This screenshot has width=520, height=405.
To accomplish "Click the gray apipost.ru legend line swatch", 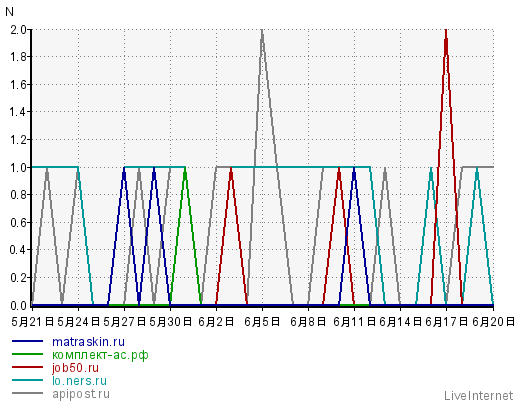I will pyautogui.click(x=27, y=393).
